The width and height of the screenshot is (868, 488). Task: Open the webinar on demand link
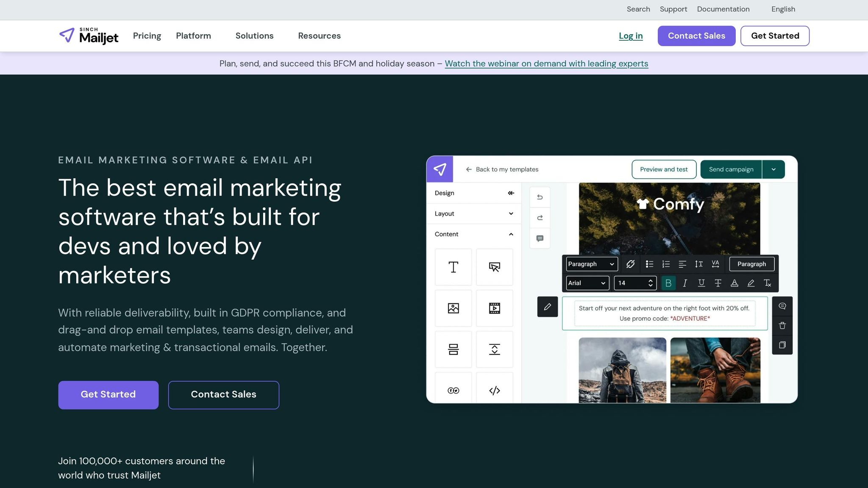point(546,64)
